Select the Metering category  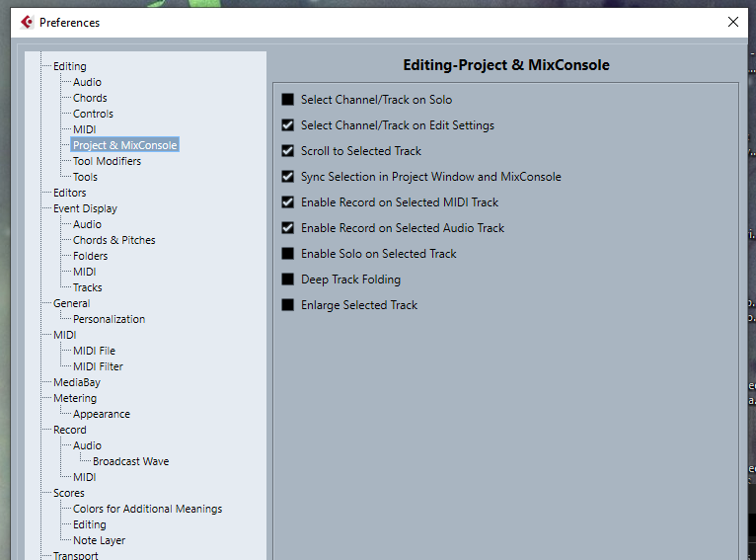(x=75, y=398)
